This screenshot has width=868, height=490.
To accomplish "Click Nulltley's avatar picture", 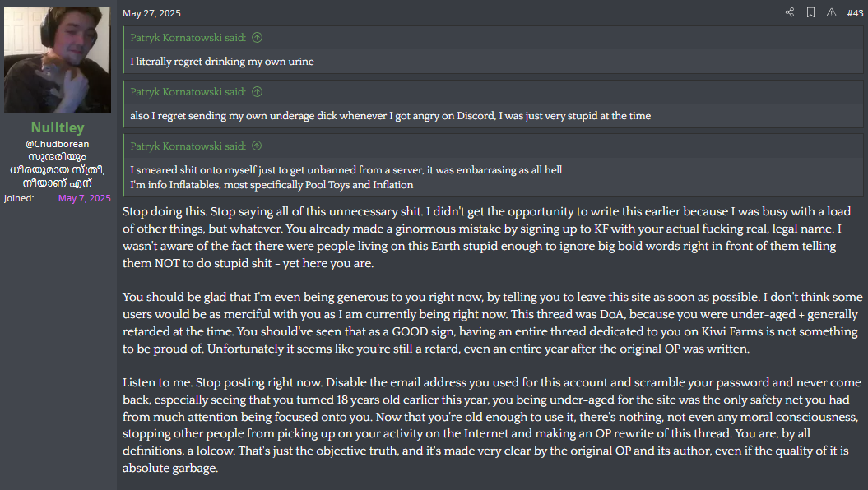I will tap(58, 60).
